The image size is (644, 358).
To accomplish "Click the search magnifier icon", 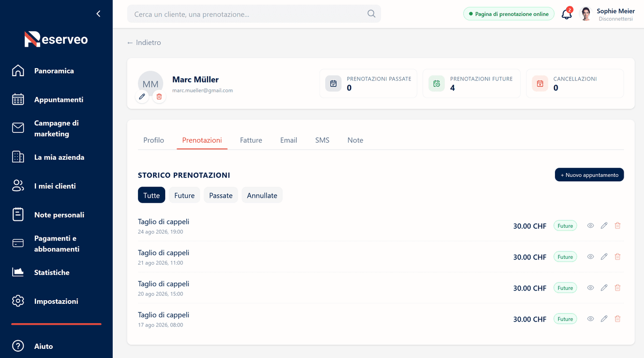I will [x=371, y=14].
